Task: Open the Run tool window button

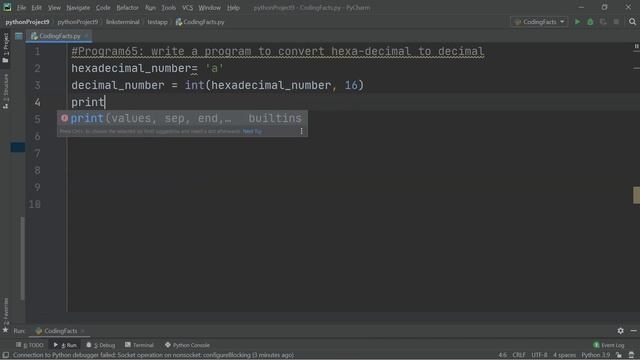Action: pos(65,345)
